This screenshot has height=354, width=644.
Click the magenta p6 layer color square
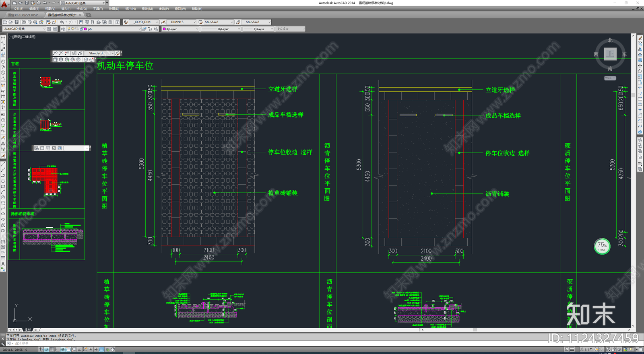tap(85, 29)
